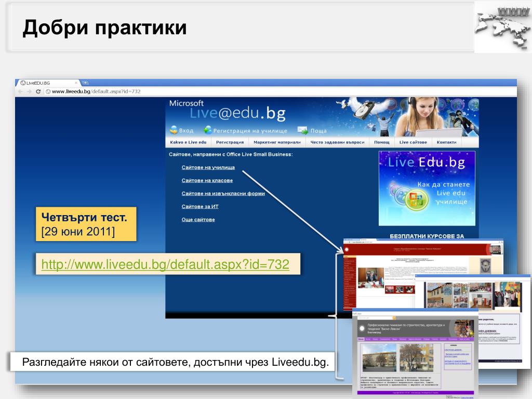Open Регистрация на училище link
Screen dimensions: 532x399
(x=250, y=130)
